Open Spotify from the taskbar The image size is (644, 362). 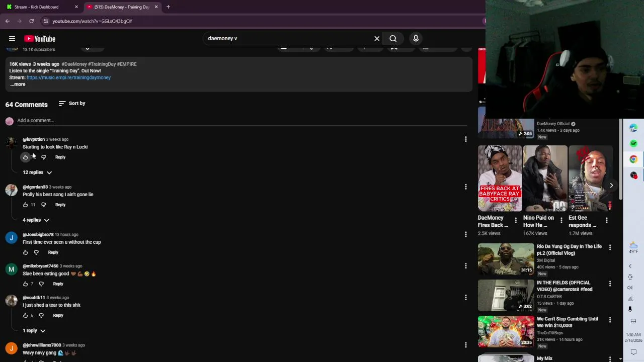click(633, 144)
